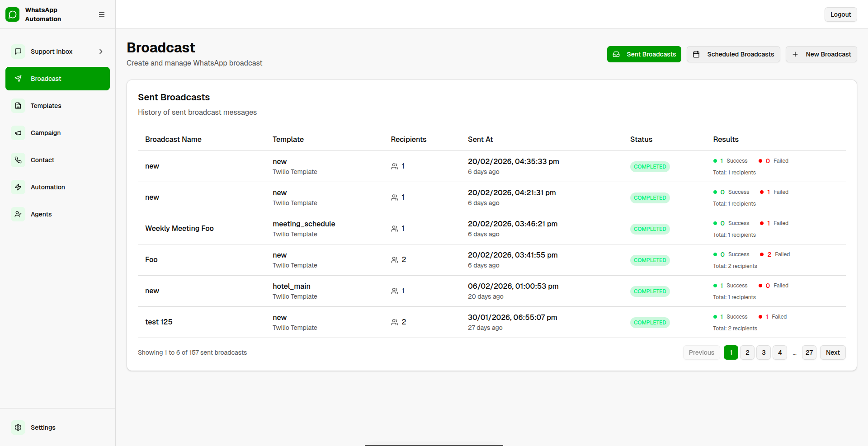Select the Sent Broadcasts tab
The width and height of the screenshot is (868, 446).
pyautogui.click(x=644, y=54)
